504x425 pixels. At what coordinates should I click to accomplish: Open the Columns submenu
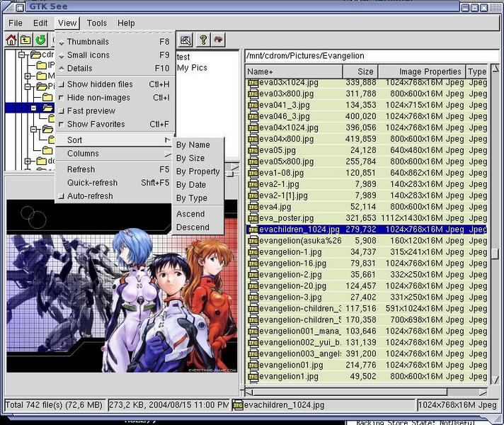(115, 154)
